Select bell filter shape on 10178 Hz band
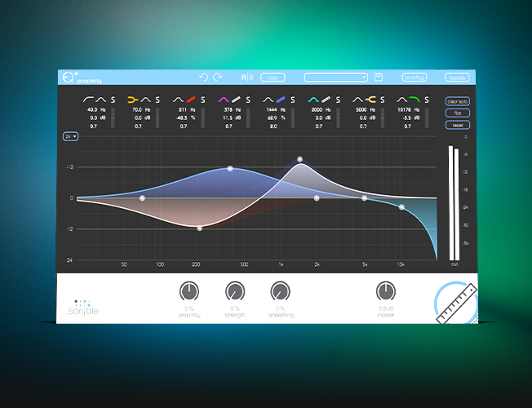This screenshot has width=532, height=408. 402,100
